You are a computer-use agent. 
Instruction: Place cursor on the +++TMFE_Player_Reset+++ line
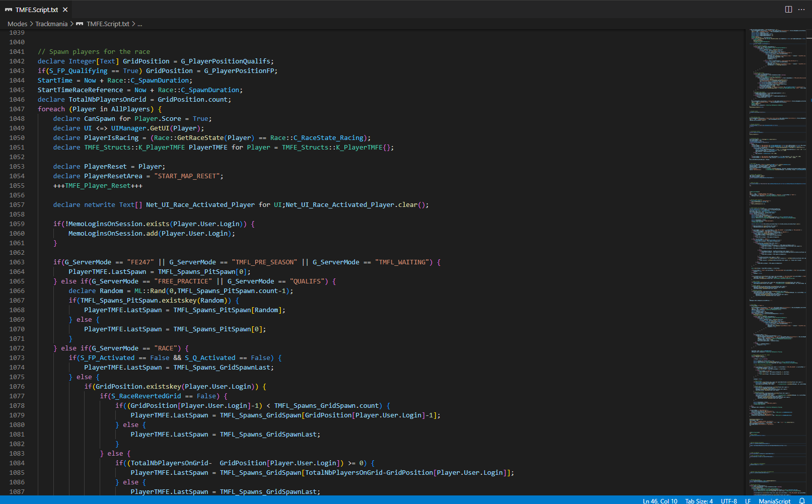(98, 186)
